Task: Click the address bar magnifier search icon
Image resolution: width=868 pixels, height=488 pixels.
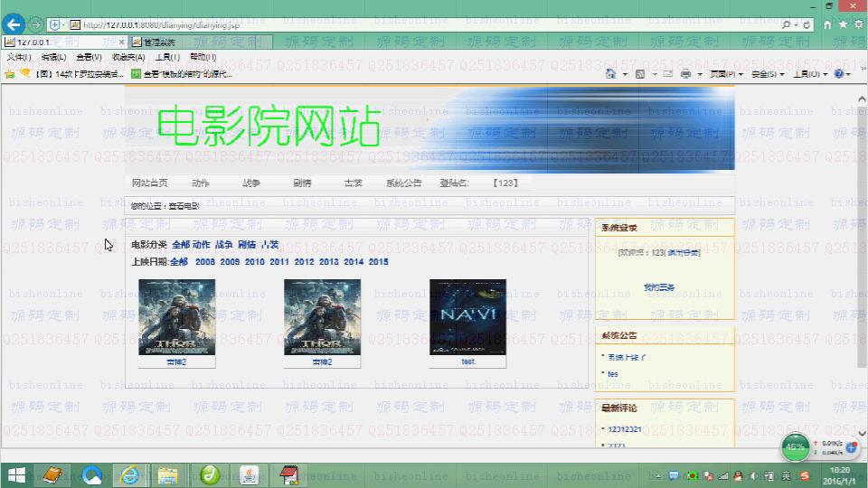Action: pyautogui.click(x=786, y=25)
